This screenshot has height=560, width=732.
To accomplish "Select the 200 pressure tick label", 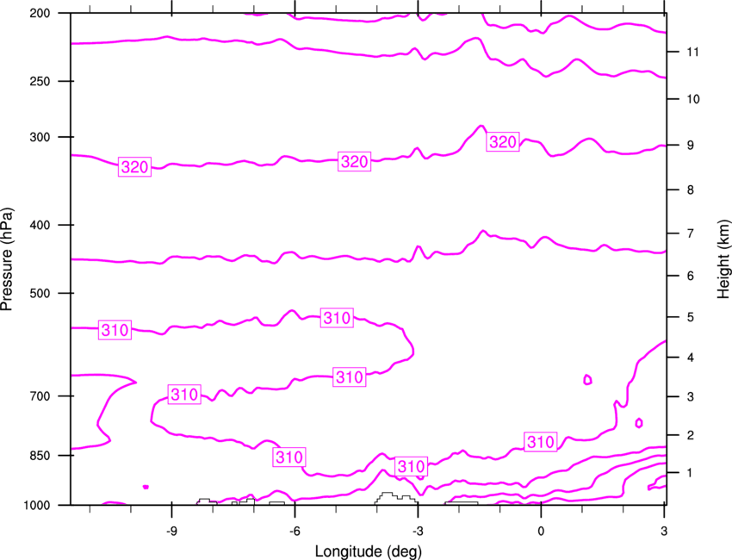I will tap(40, 13).
